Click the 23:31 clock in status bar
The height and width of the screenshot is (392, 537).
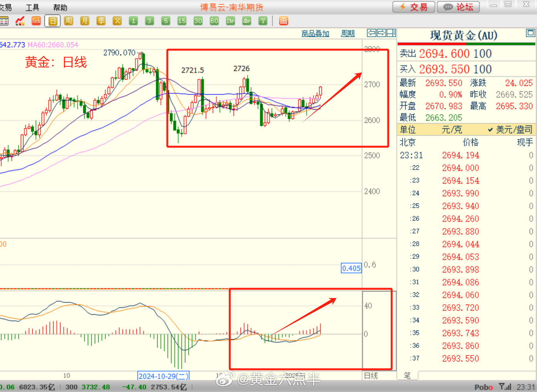pyautogui.click(x=526, y=387)
